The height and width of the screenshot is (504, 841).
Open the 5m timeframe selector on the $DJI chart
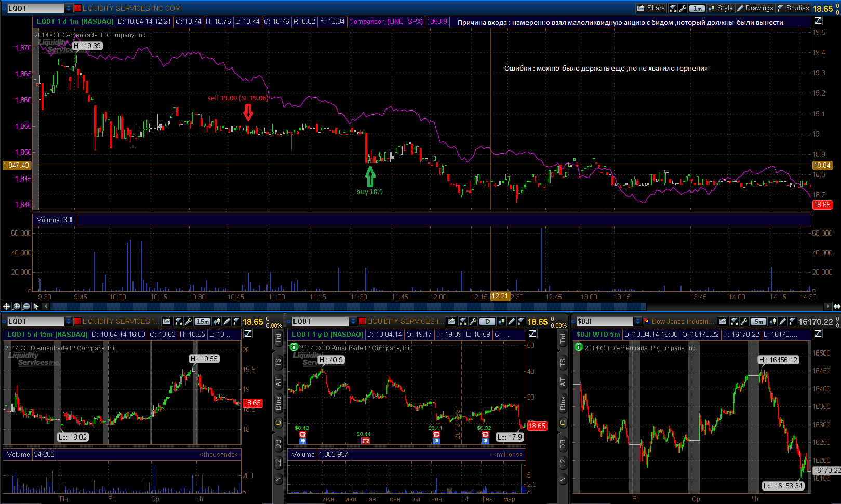click(x=758, y=321)
